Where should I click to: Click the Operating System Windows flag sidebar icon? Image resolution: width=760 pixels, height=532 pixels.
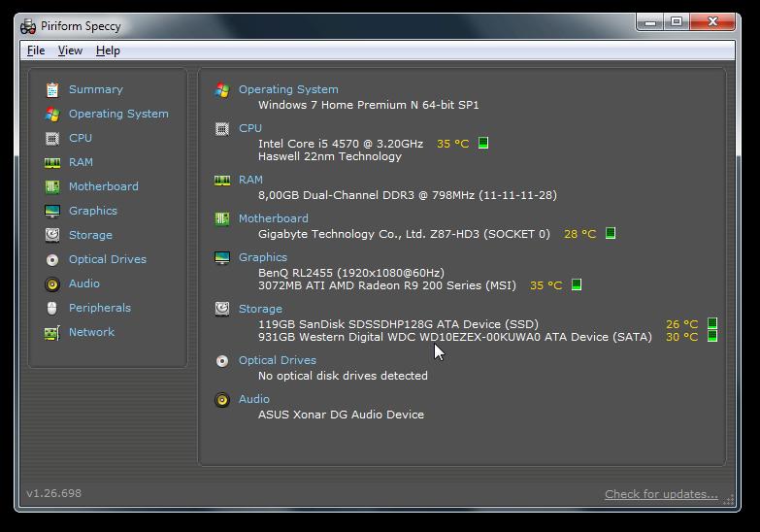tap(52, 114)
